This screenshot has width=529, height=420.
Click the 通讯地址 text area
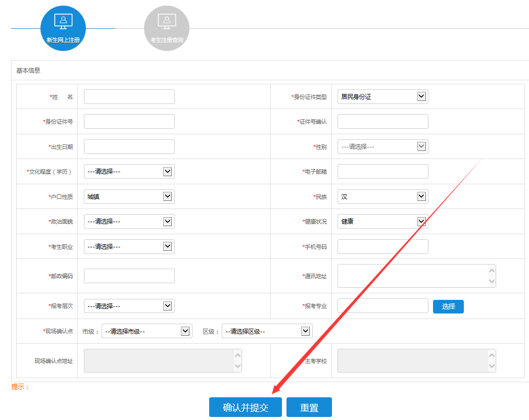pyautogui.click(x=413, y=276)
